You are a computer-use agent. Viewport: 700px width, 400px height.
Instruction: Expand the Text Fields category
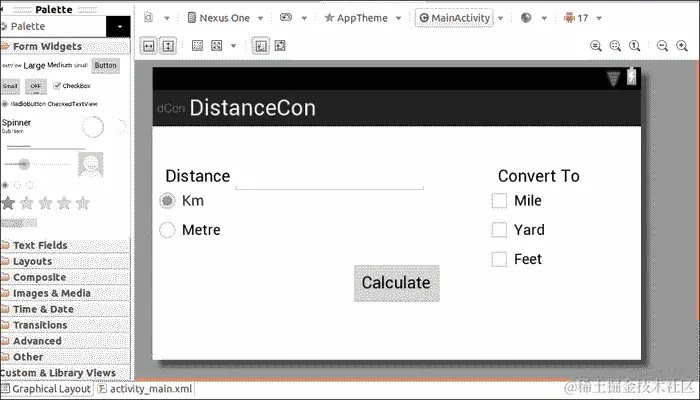[65, 246]
